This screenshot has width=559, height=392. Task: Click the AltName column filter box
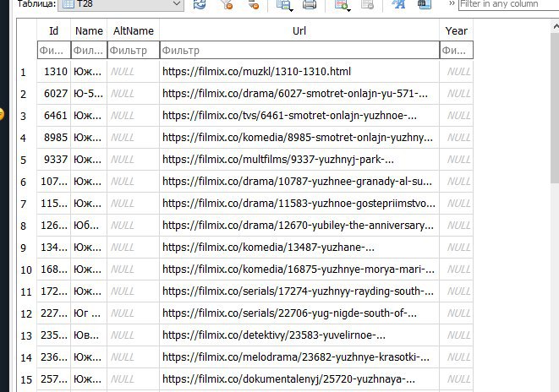[x=134, y=50]
